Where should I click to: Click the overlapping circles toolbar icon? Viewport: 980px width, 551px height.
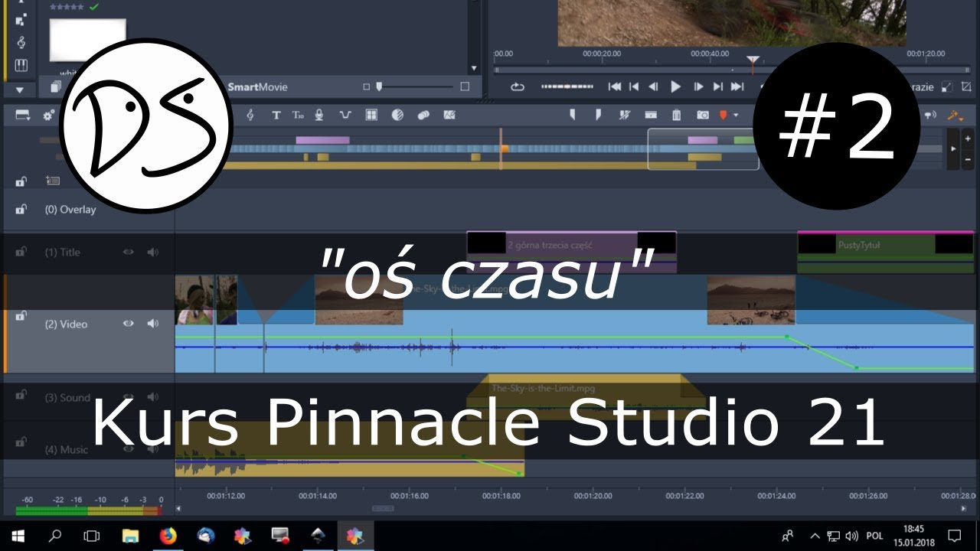[423, 115]
